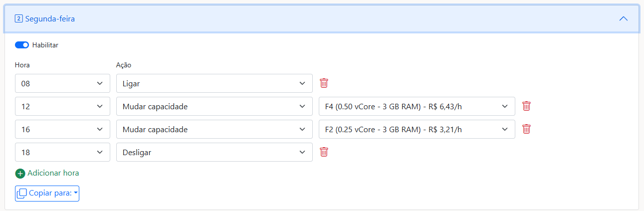Remove the 16 o'clock capacity change row

click(x=526, y=129)
